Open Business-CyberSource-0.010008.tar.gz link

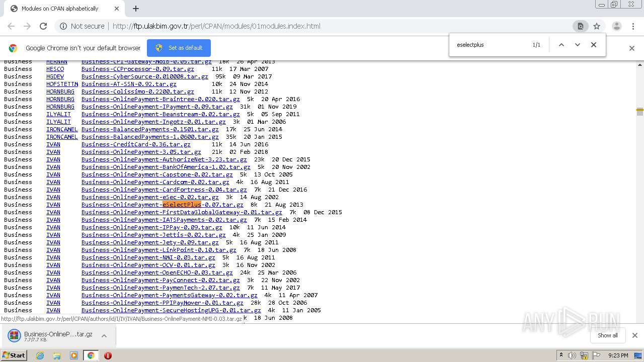tap(144, 76)
